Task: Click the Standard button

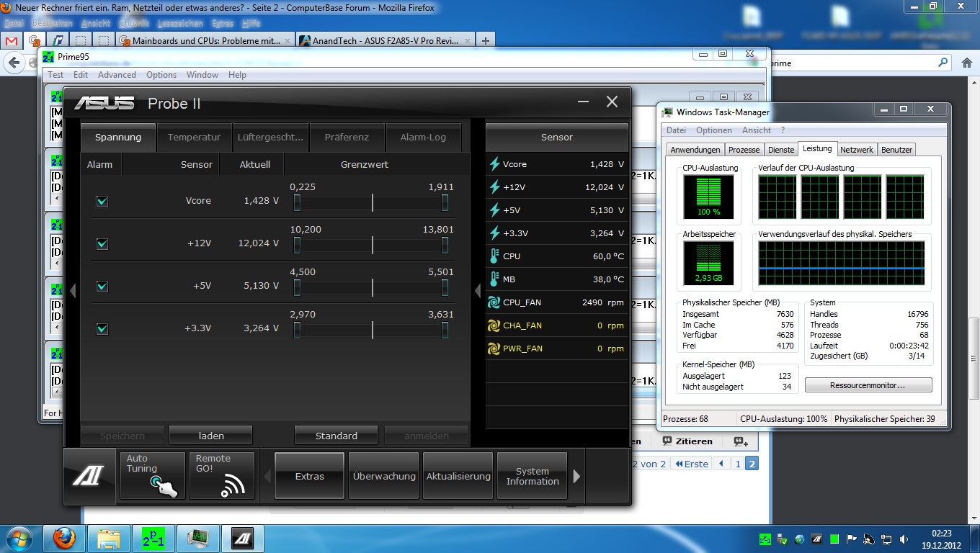Action: point(336,436)
